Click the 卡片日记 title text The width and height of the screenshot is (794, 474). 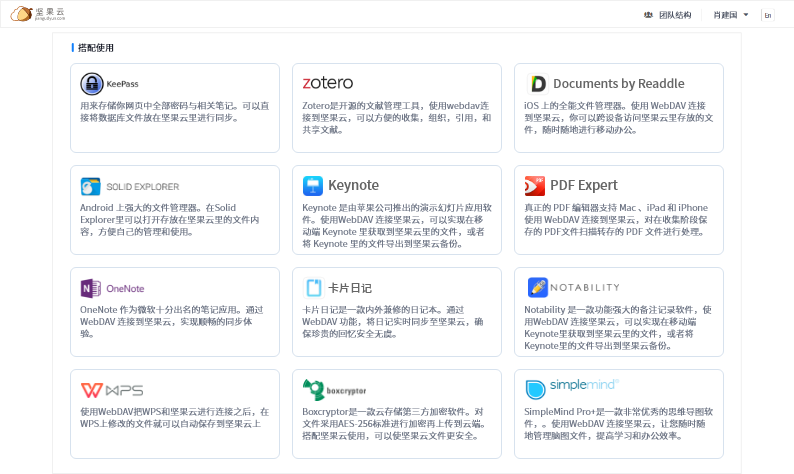point(350,288)
